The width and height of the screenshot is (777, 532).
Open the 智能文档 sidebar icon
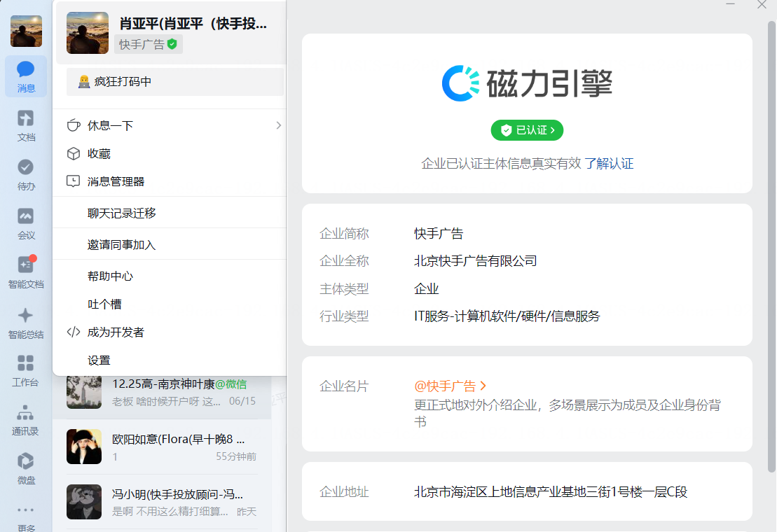tap(26, 272)
